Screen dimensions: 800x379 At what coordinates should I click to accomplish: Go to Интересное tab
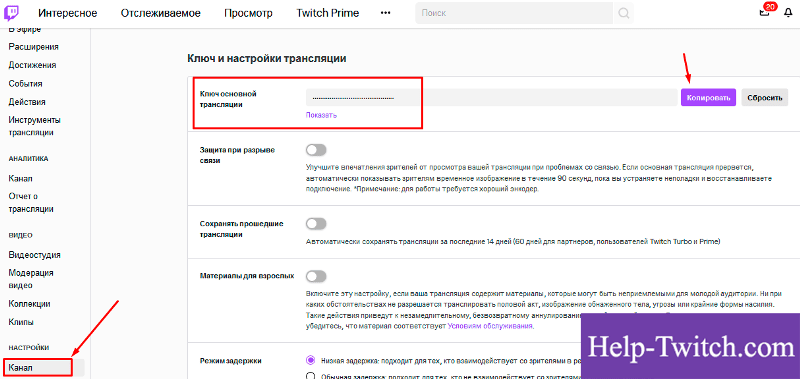(67, 13)
